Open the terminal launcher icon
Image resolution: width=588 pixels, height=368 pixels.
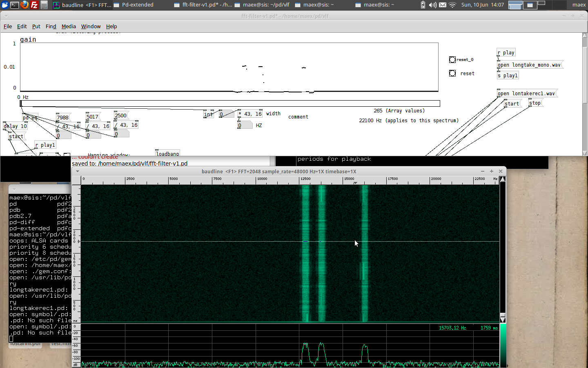tap(14, 5)
